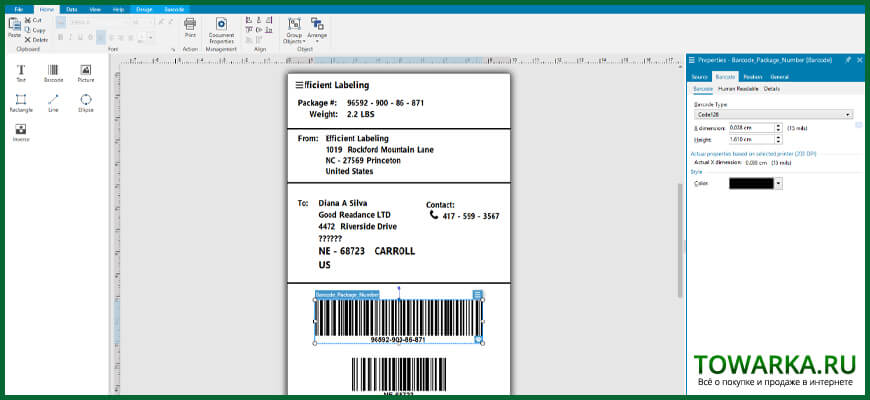The image size is (870, 400).
Task: Select the package number barcode on label
Action: pyautogui.click(x=398, y=321)
